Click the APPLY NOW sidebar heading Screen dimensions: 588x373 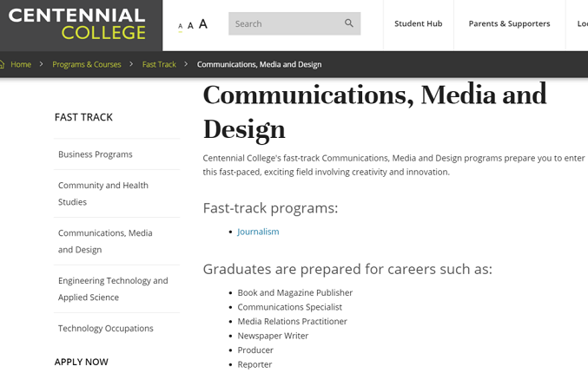pos(82,362)
